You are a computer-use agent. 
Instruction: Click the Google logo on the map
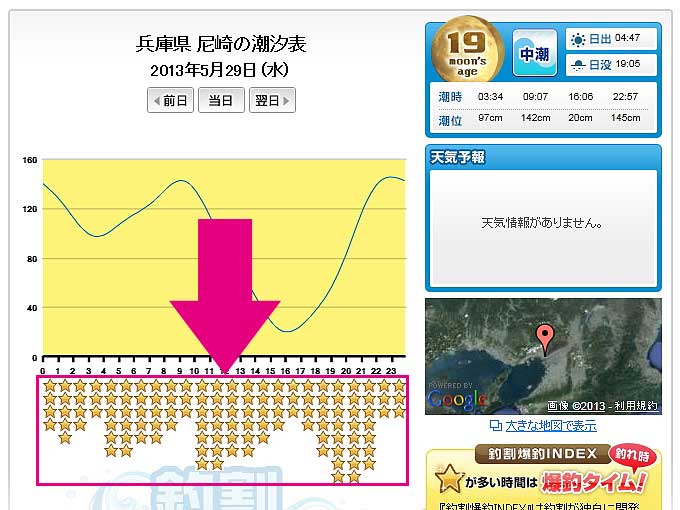point(456,399)
